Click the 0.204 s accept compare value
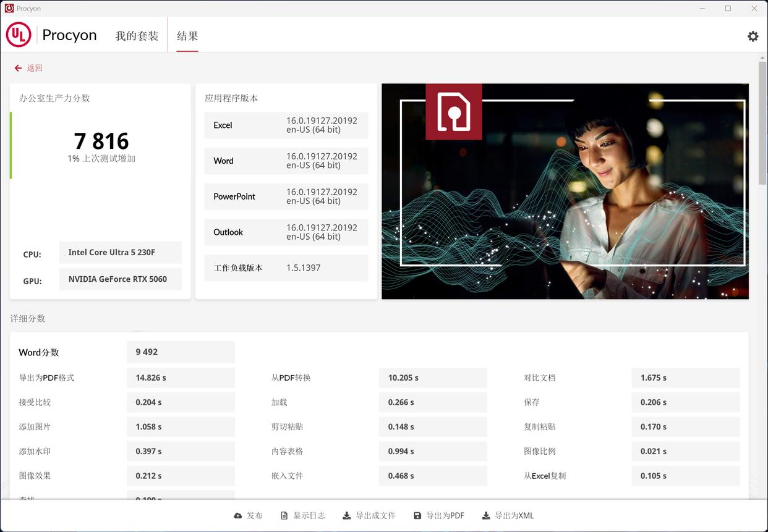This screenshot has width=768, height=532. pos(181,402)
